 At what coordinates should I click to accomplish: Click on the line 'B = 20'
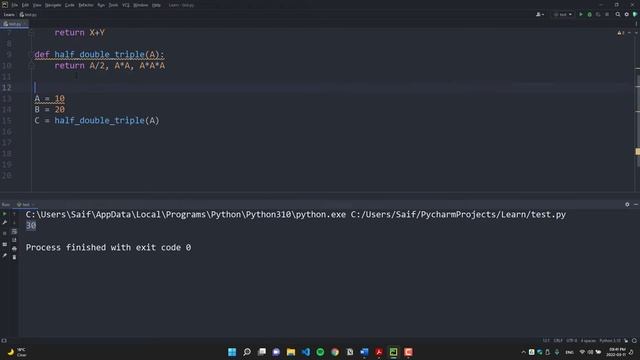pyautogui.click(x=49, y=109)
